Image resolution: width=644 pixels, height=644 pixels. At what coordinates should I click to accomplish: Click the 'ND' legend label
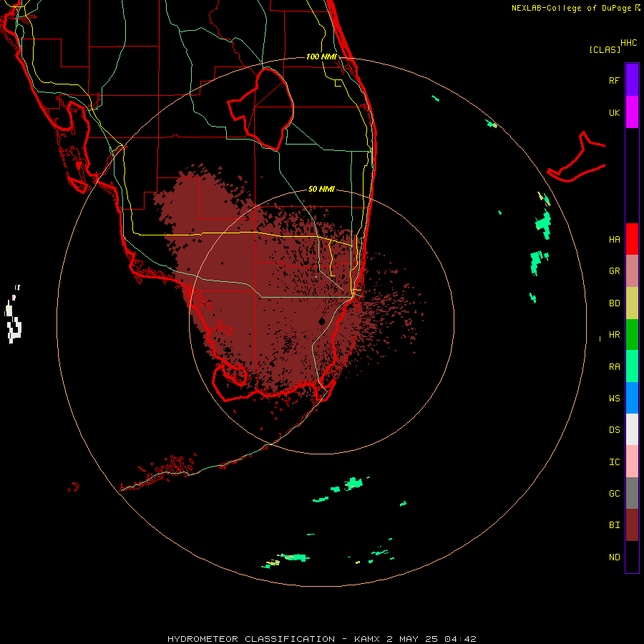[615, 557]
